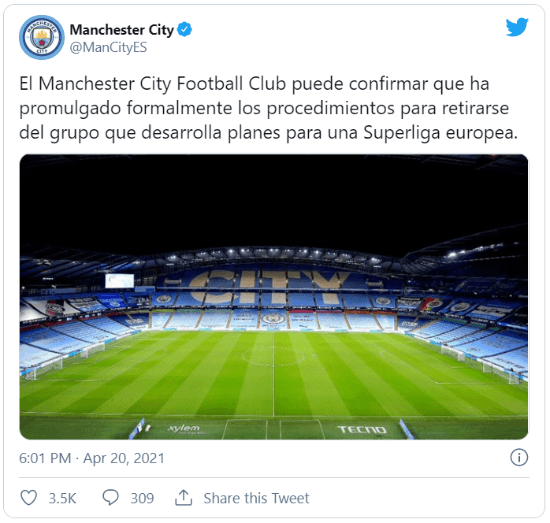Click the blue verified badge
The height and width of the screenshot is (523, 550).
point(185,29)
